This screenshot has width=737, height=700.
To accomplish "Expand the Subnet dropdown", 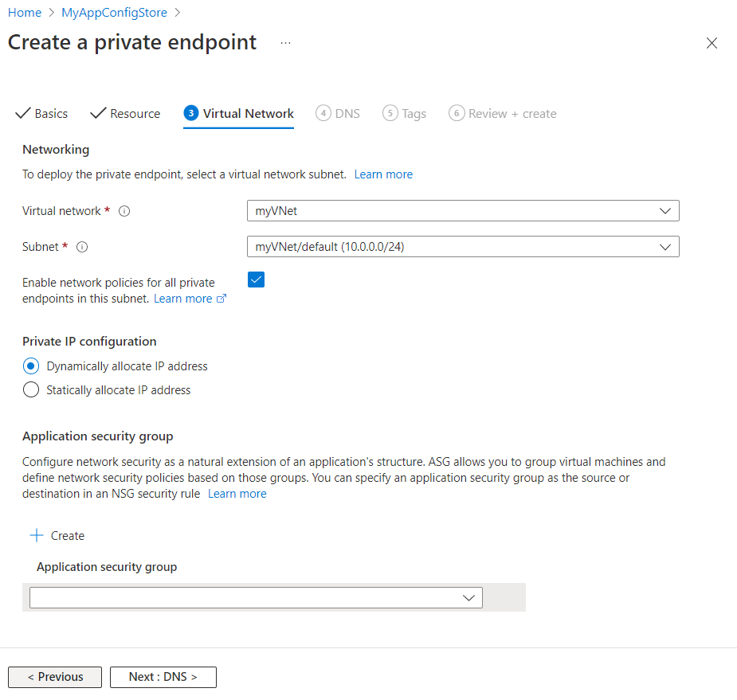I will 463,247.
